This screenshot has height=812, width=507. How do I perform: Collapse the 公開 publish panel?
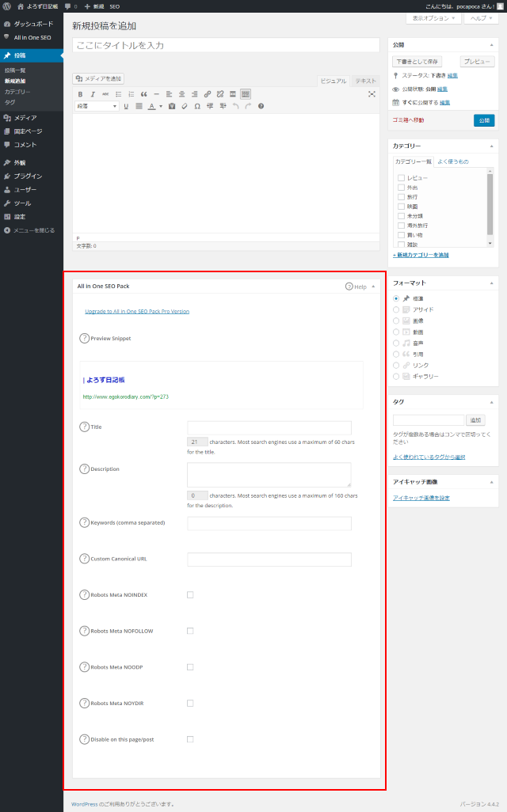tap(491, 45)
